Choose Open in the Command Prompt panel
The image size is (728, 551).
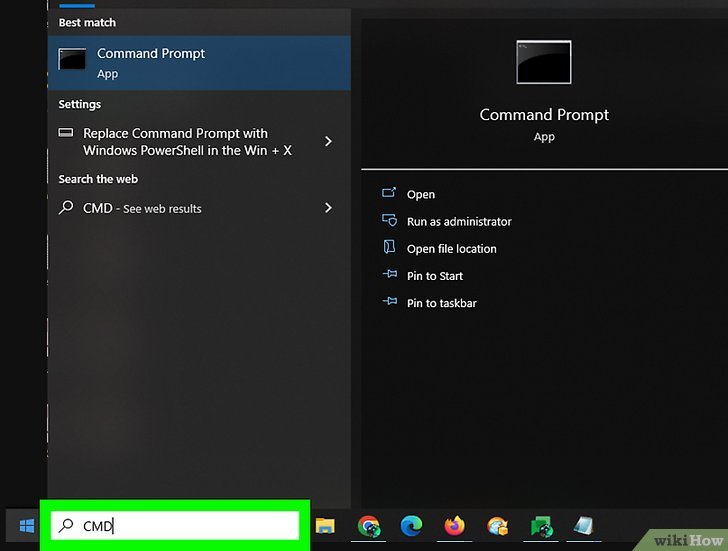[421, 194]
